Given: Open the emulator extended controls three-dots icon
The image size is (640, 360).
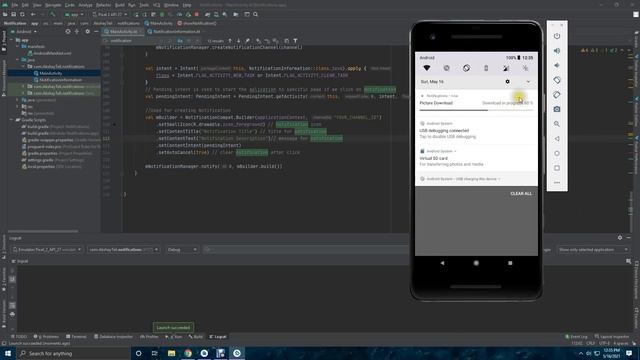Looking at the screenshot, I should (x=557, y=182).
